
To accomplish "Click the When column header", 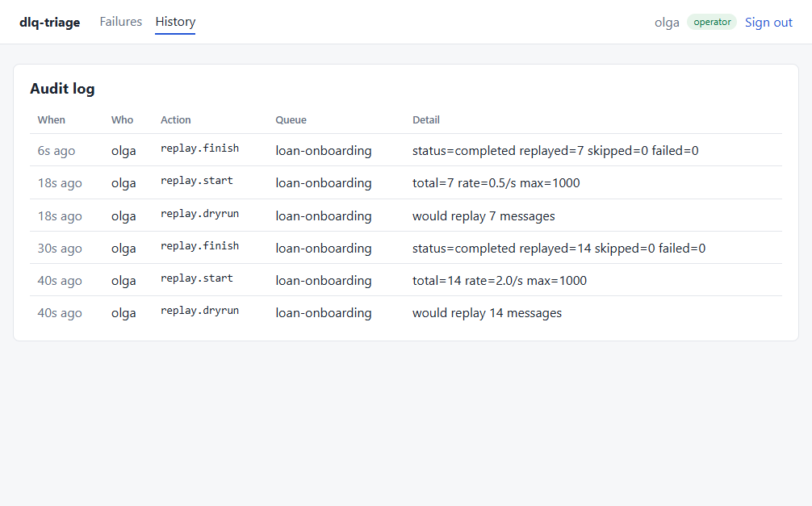I will [x=52, y=119].
